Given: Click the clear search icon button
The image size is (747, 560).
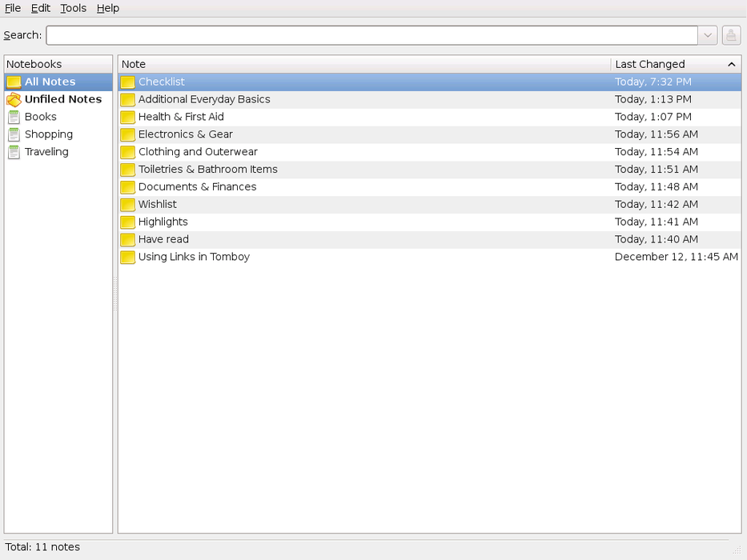Looking at the screenshot, I should pyautogui.click(x=730, y=35).
